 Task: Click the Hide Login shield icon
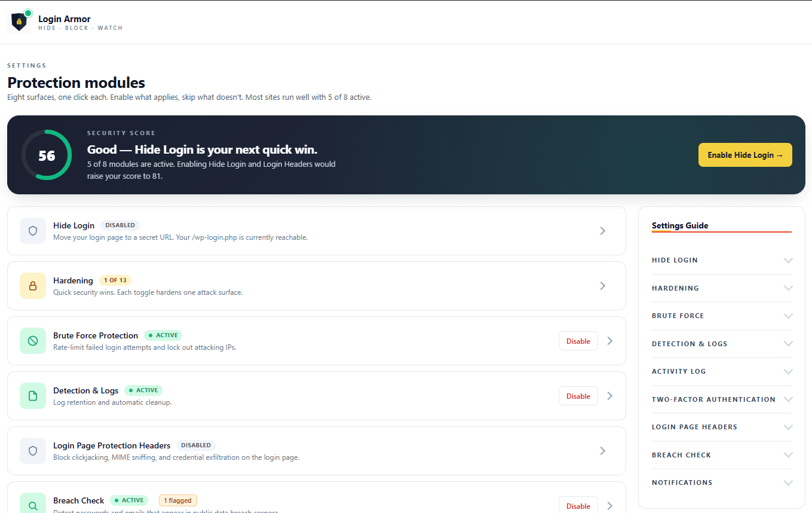(x=33, y=231)
